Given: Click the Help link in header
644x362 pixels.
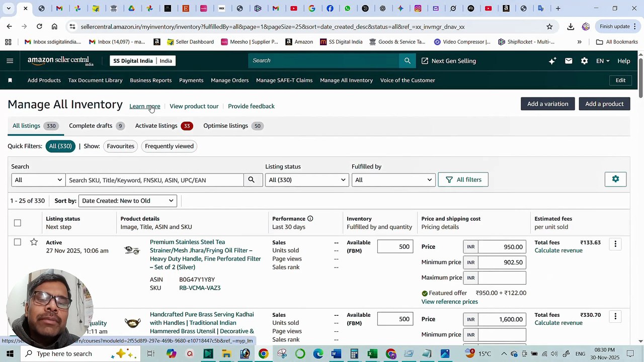Looking at the screenshot, I should point(624,61).
